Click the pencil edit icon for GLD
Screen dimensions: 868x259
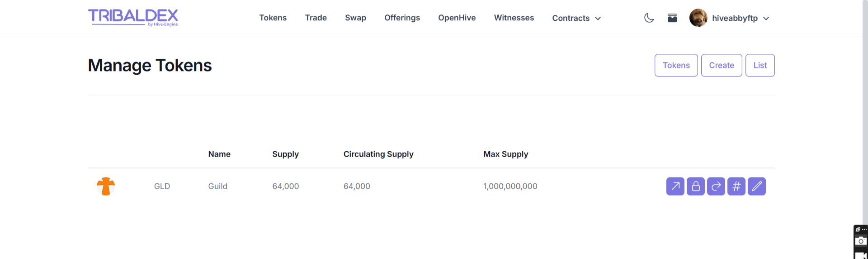coord(757,186)
